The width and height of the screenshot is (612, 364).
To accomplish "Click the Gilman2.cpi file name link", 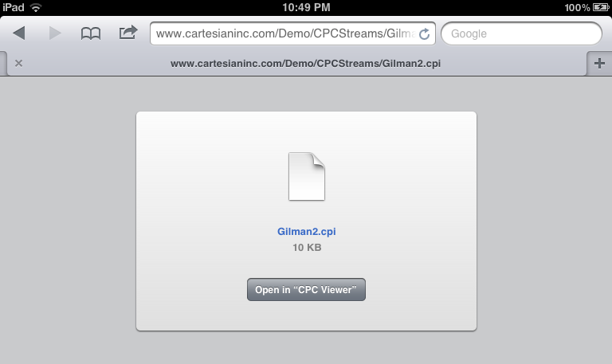I will pos(306,231).
